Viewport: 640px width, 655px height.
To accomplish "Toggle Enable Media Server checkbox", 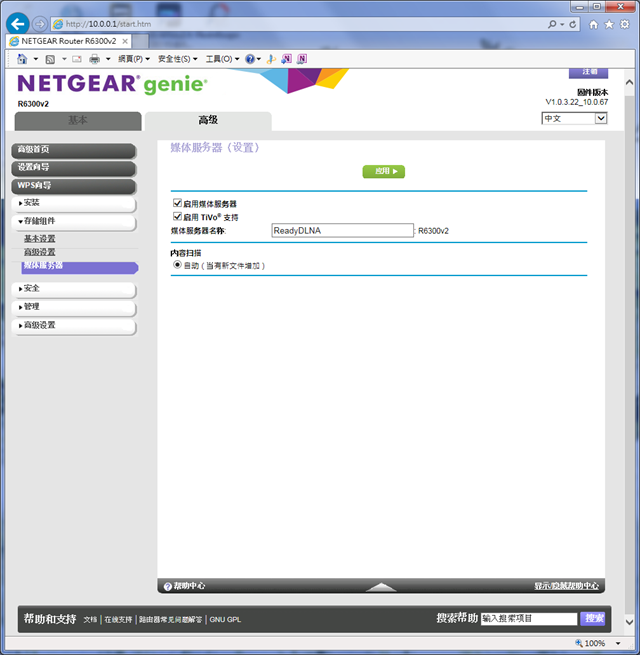I will (x=177, y=203).
